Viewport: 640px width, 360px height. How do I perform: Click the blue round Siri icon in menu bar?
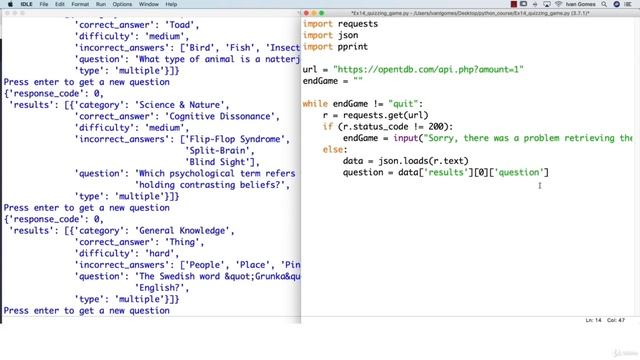point(617,4)
